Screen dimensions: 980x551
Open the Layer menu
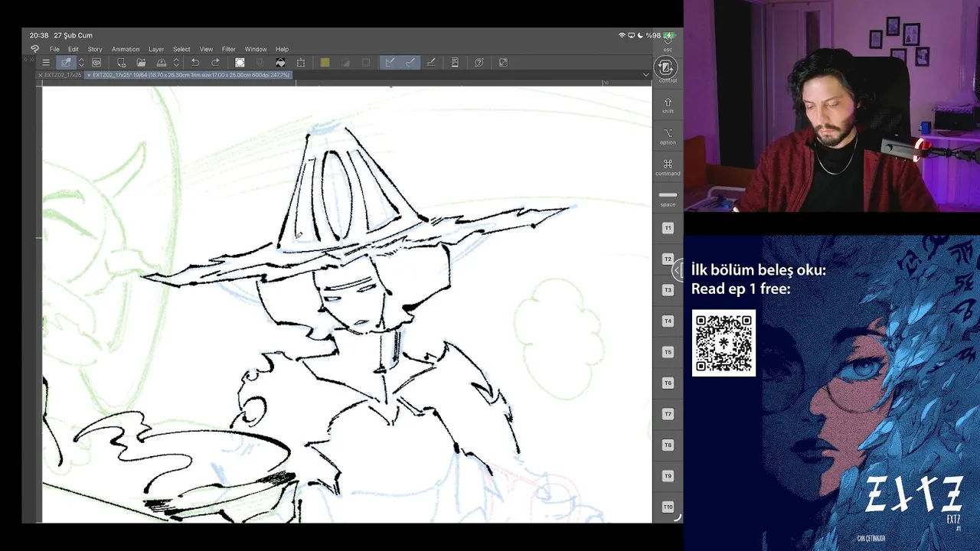[156, 49]
